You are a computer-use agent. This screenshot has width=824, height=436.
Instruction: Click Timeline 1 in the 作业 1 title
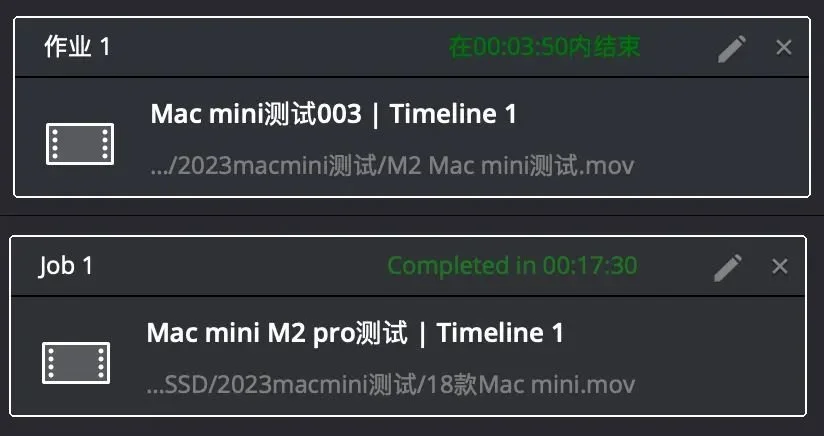453,114
